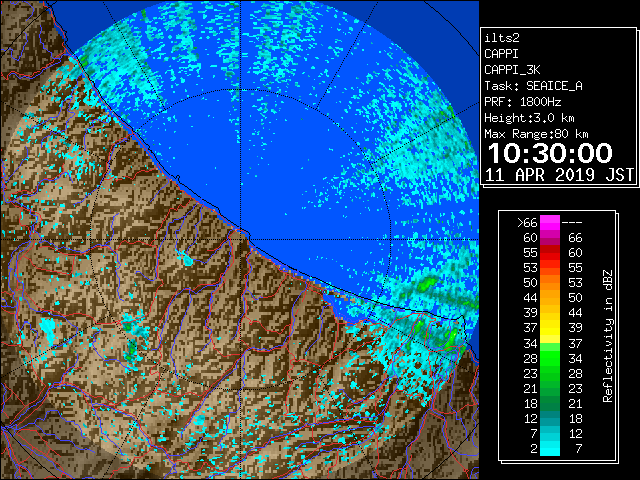The width and height of the screenshot is (640, 480).
Task: Click the Task: SEAICE_A line
Action: pos(533,86)
